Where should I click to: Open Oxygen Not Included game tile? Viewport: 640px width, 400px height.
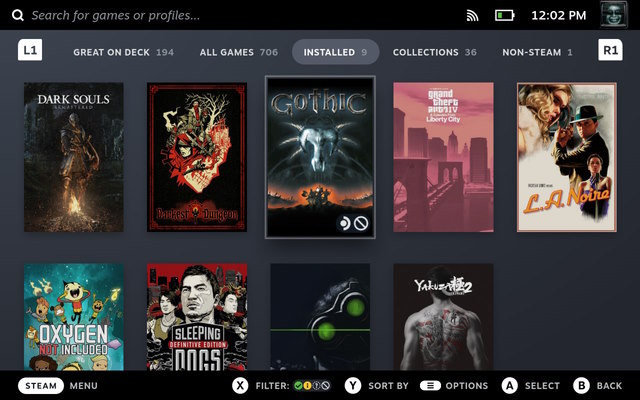tap(74, 317)
